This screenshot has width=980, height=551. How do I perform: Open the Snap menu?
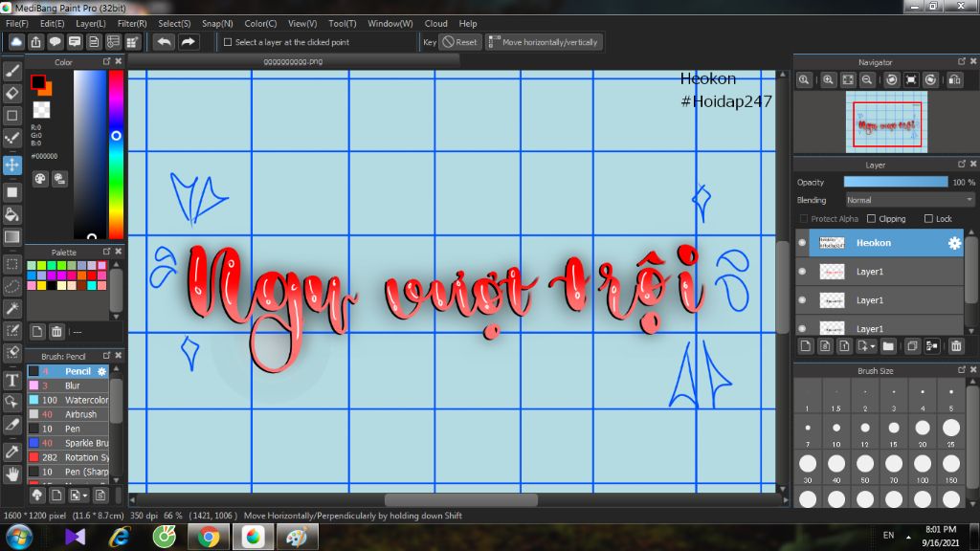(x=217, y=23)
